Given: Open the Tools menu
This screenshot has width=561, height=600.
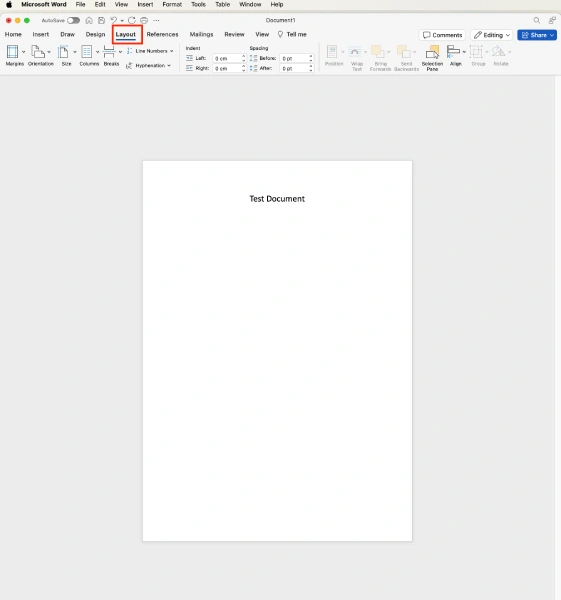Looking at the screenshot, I should (199, 5).
